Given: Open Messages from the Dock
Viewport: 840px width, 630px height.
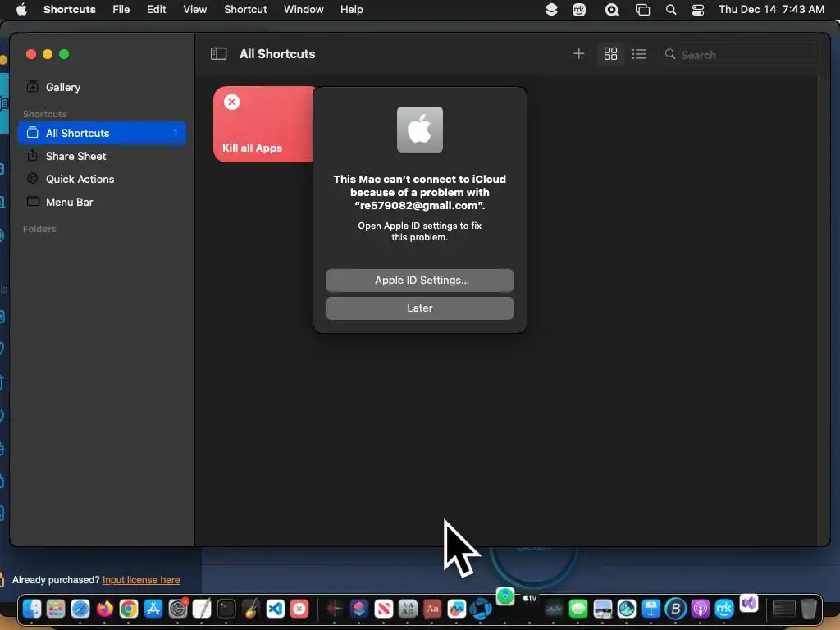Looking at the screenshot, I should pos(577,609).
